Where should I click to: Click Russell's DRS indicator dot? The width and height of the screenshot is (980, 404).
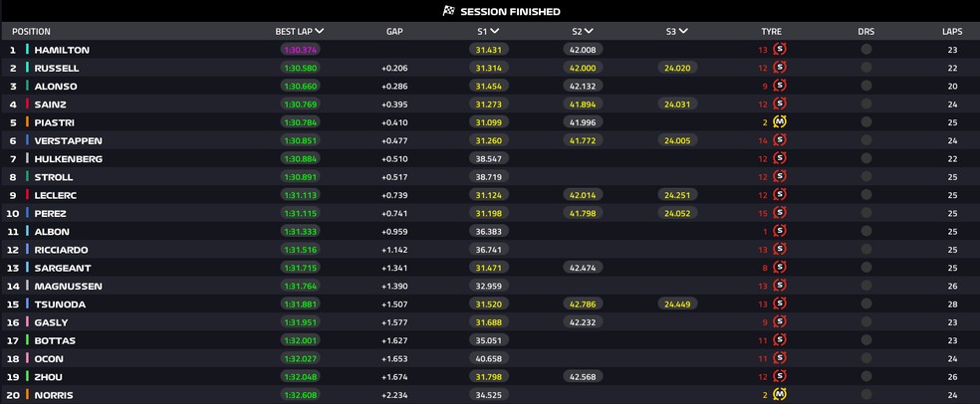click(x=866, y=68)
